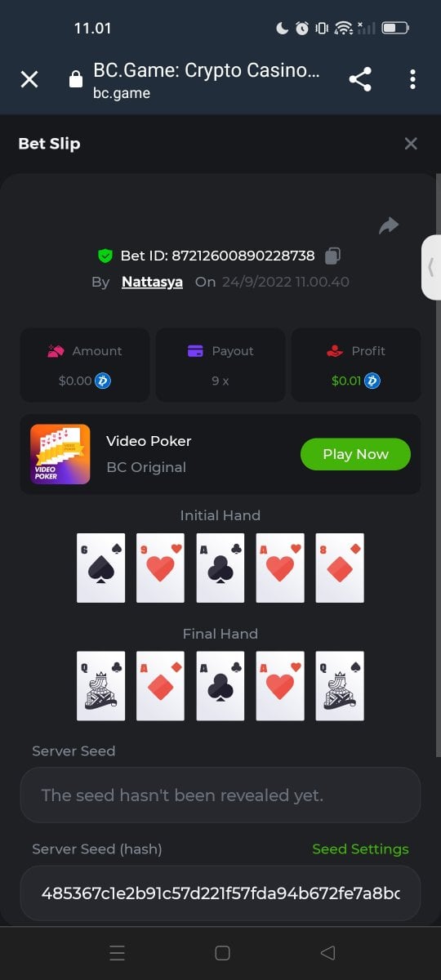
Task: Share the bet slip via the arrow icon
Action: (x=389, y=225)
